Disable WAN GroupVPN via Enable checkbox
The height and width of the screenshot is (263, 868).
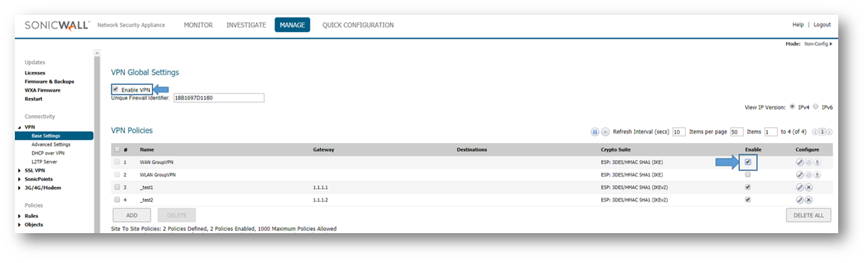(748, 162)
